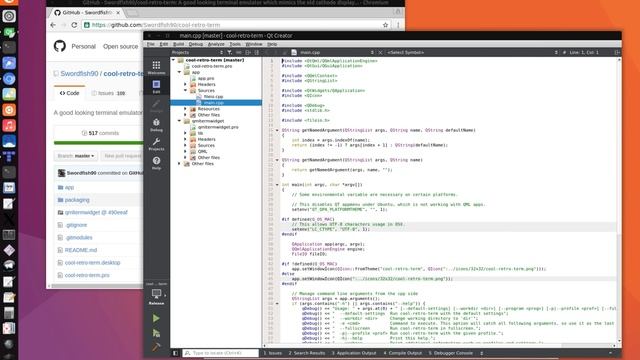Select fileio.cpp in the Projects tree
This screenshot has width=640, height=360.
213,97
